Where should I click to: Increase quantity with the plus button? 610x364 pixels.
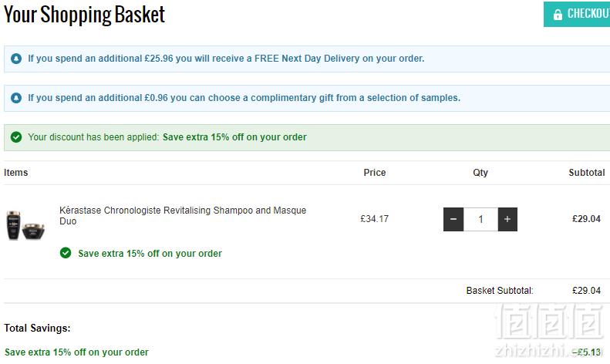coord(507,219)
